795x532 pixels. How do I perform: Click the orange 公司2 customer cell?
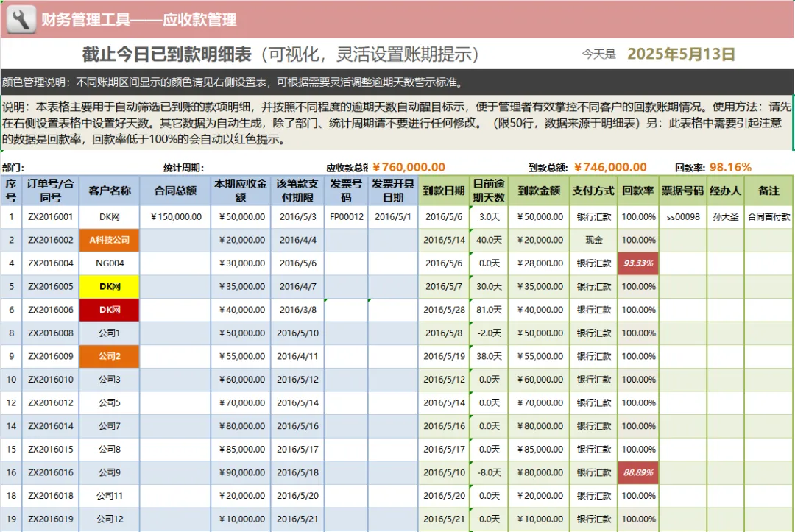point(110,356)
